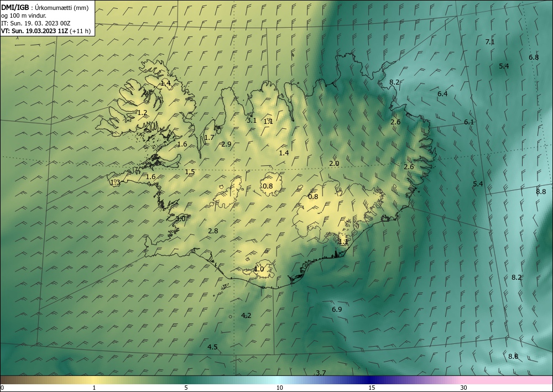Click the precipitation value 6.9

click(337, 309)
